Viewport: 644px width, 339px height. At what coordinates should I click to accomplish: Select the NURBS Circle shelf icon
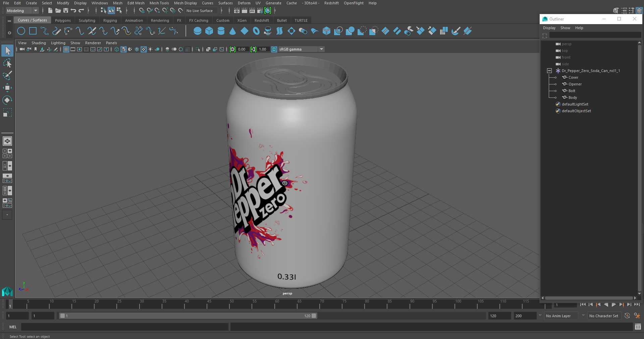(x=21, y=31)
